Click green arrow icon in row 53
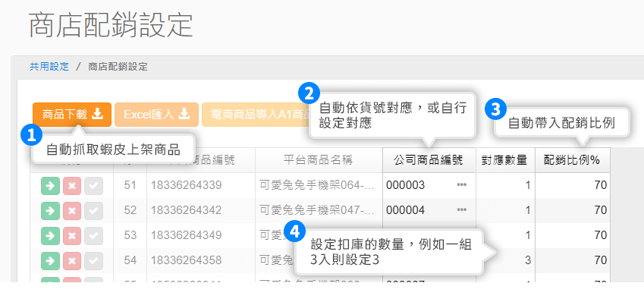 click(50, 236)
